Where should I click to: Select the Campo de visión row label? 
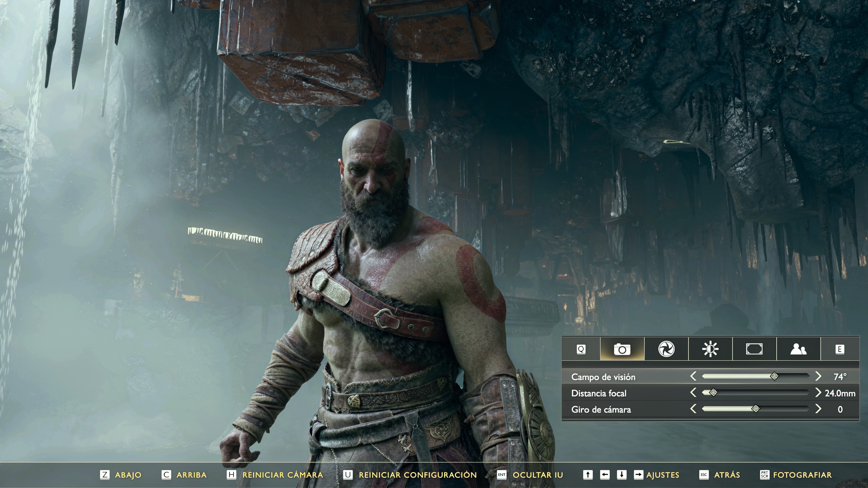pyautogui.click(x=603, y=377)
